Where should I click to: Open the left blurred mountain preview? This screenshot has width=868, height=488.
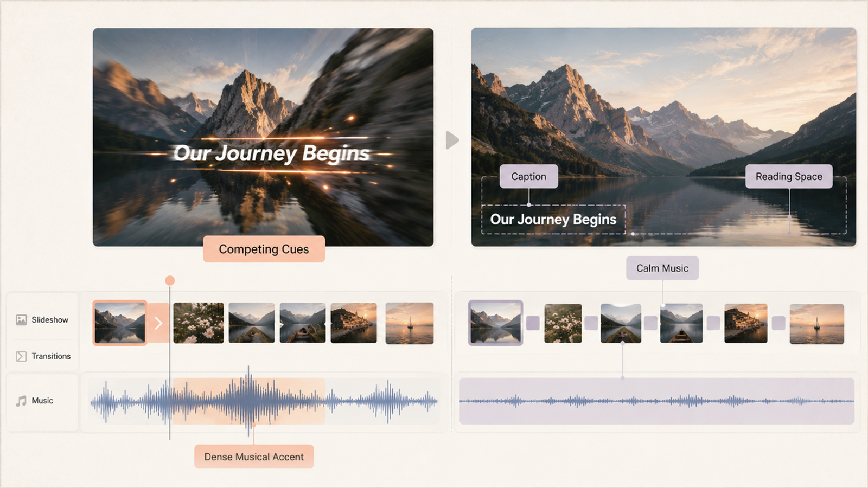(263, 137)
